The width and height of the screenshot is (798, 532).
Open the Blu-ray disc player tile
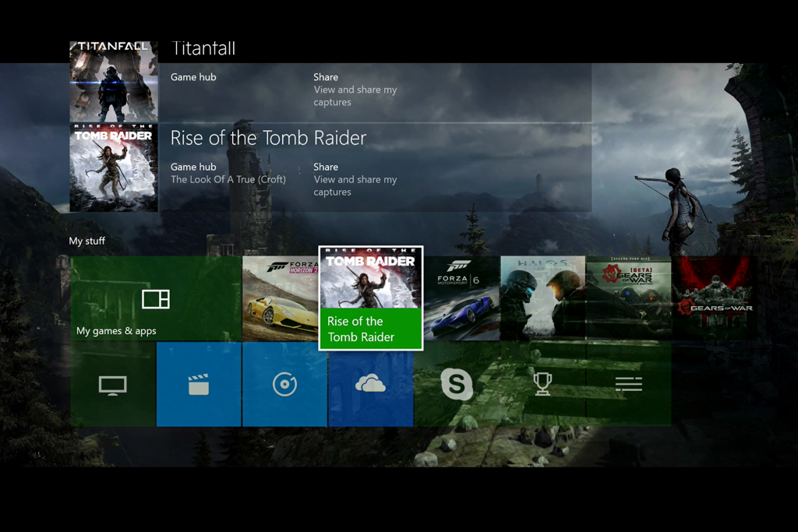coord(284,384)
